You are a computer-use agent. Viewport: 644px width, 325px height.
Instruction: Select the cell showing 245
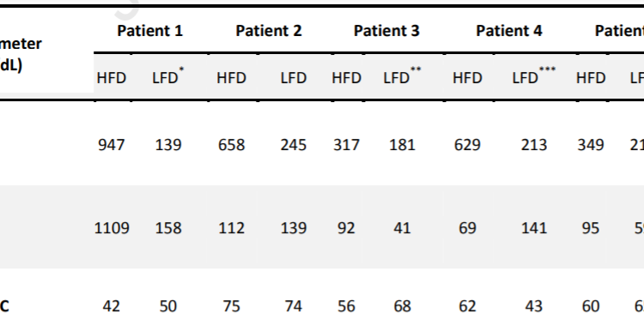(x=294, y=145)
